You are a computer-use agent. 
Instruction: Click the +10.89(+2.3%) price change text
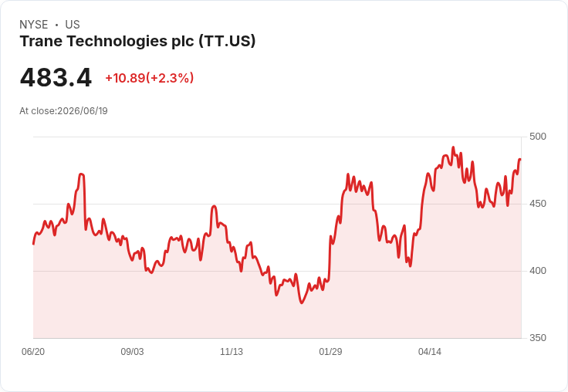[x=149, y=78]
